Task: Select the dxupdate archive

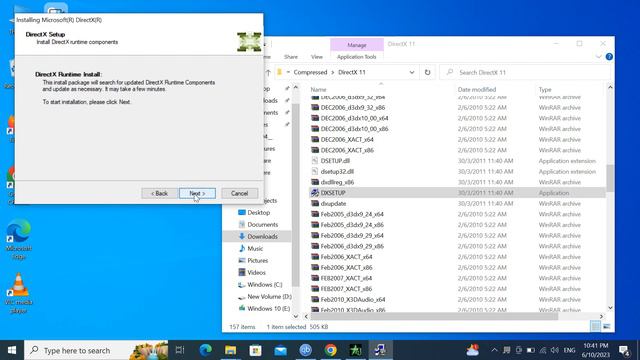Action: click(333, 203)
